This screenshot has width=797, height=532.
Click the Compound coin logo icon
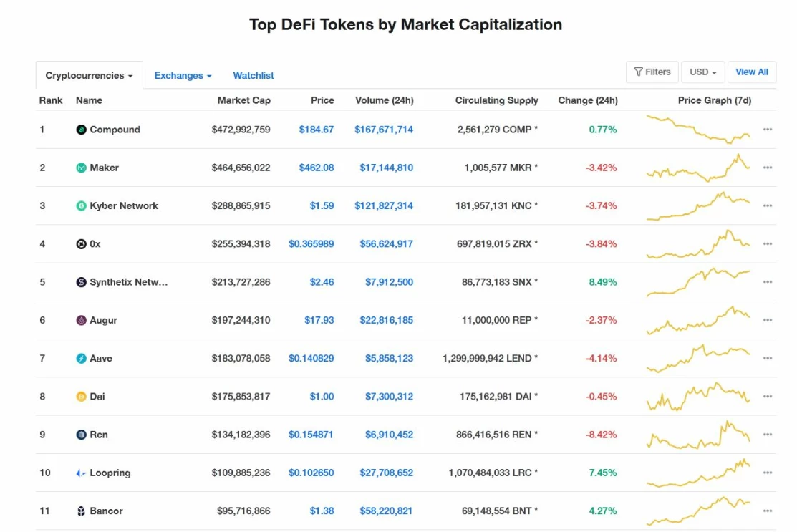[x=82, y=130]
